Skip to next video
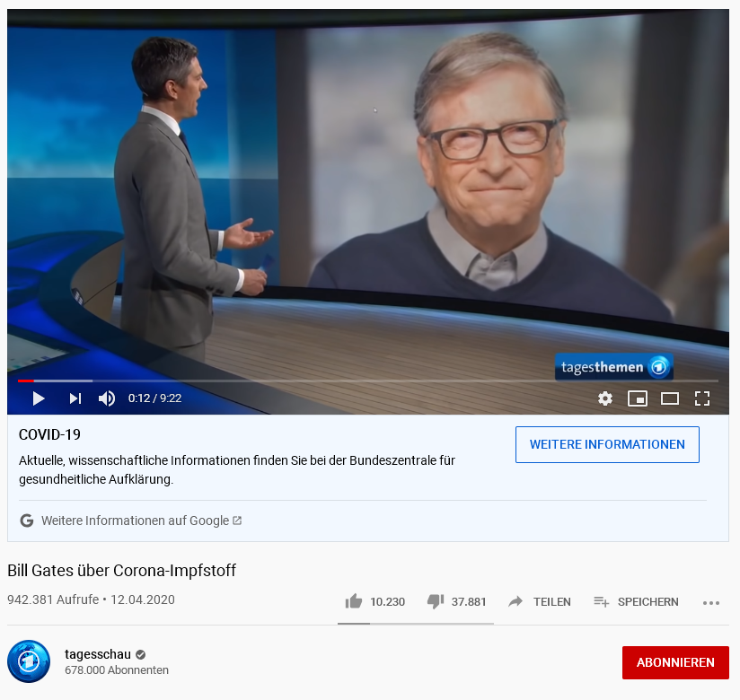 pos(75,398)
